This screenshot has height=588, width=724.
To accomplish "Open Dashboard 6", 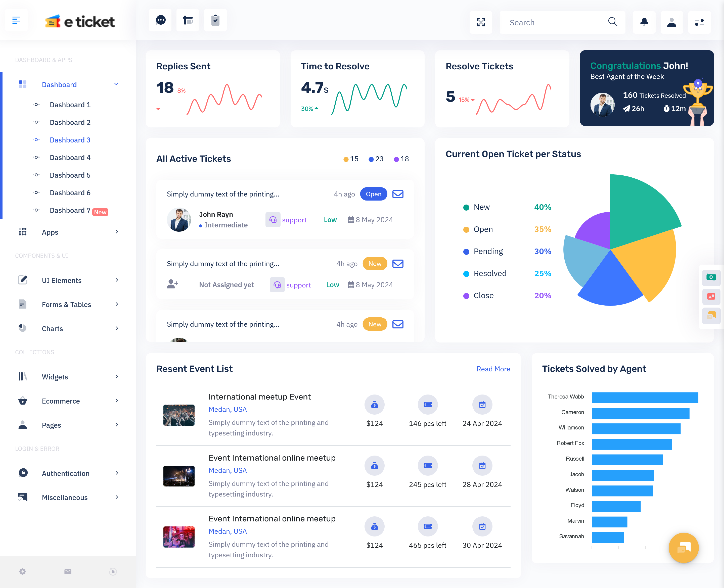I will pos(70,193).
